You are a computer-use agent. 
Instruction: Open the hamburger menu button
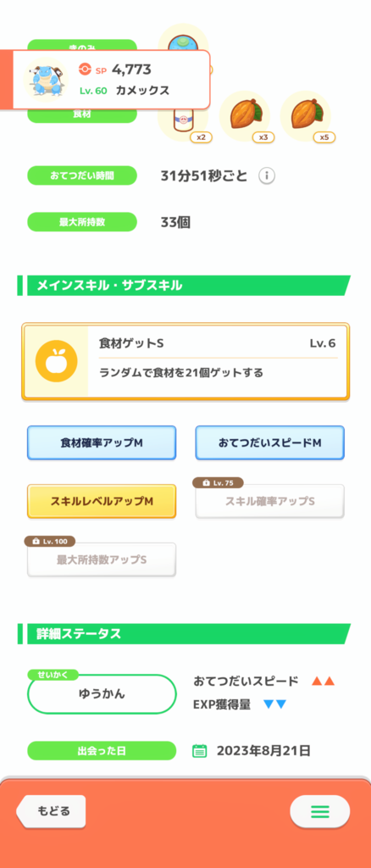tap(319, 811)
